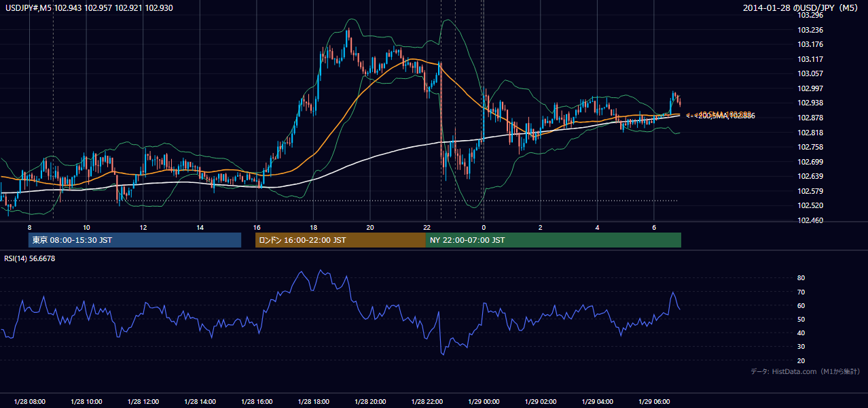
Task: Click hour tick 0 under price chart
Action: click(x=484, y=227)
